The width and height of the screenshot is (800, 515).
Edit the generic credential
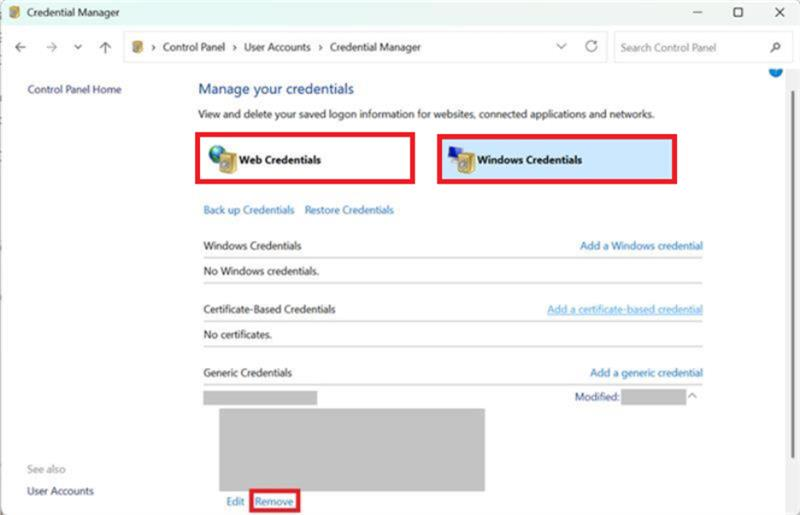coord(235,501)
